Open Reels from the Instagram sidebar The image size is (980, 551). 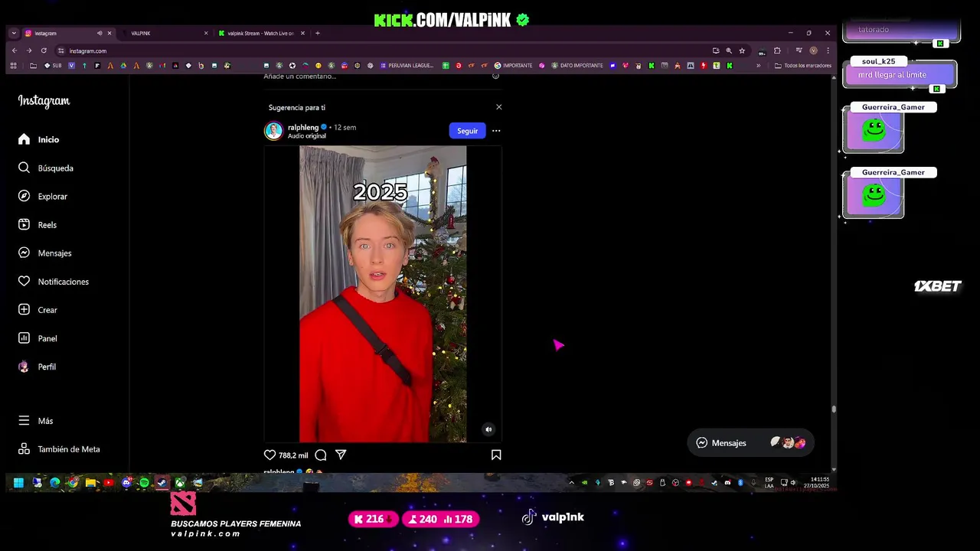[x=38, y=224]
